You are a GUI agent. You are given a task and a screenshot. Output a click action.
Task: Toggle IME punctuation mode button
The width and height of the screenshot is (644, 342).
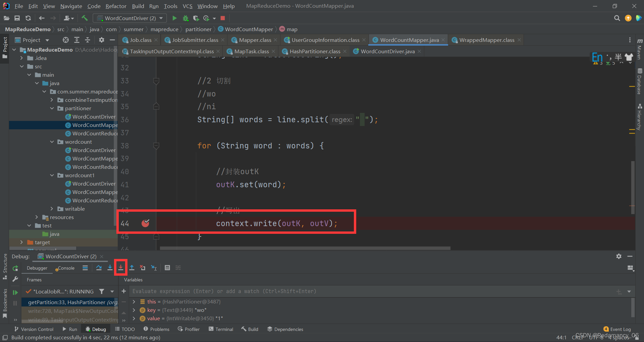pos(609,57)
